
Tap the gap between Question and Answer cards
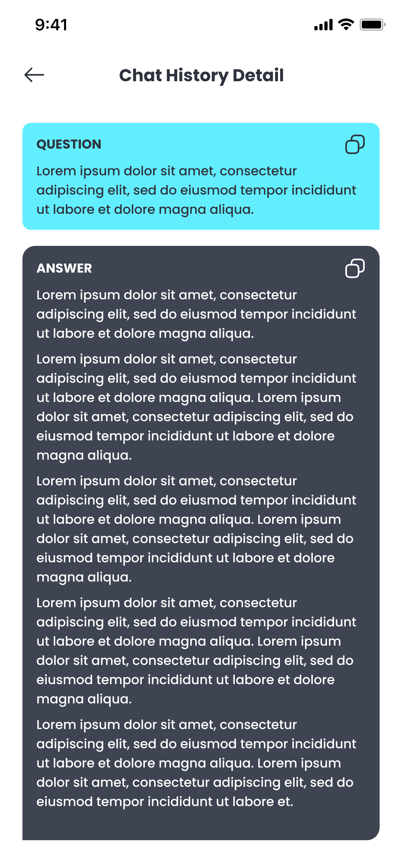click(x=201, y=238)
